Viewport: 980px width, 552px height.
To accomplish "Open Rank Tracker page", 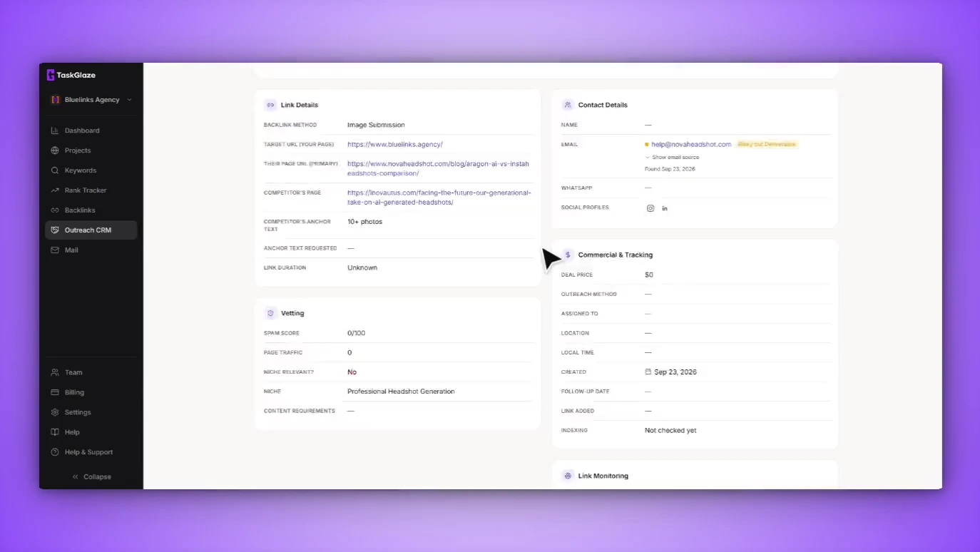I will [x=91, y=190].
